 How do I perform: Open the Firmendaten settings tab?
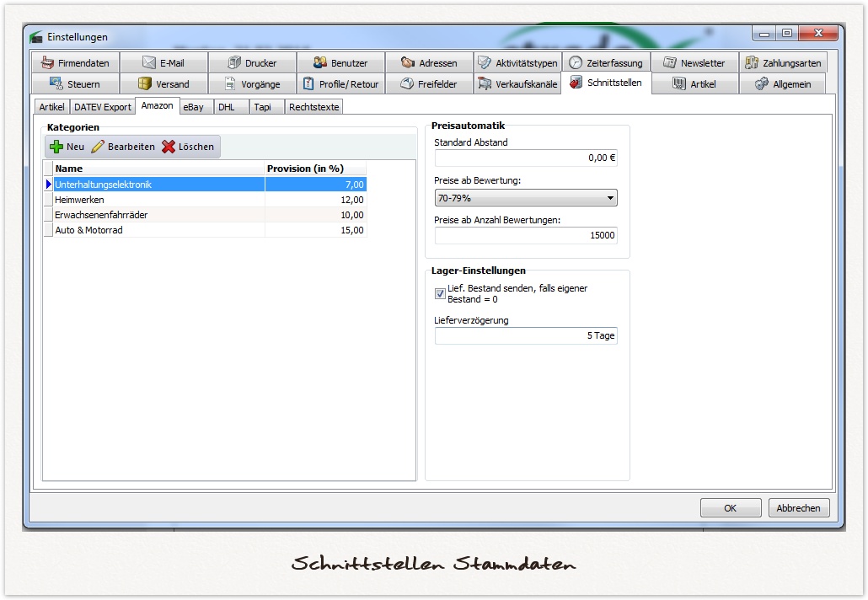pyautogui.click(x=75, y=63)
